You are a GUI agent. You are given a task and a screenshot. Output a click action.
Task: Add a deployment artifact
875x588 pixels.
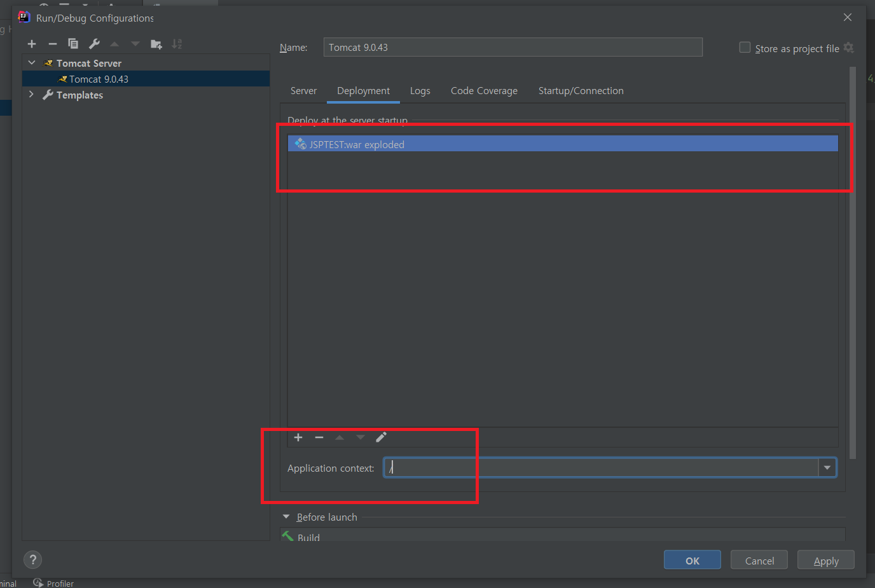[298, 437]
